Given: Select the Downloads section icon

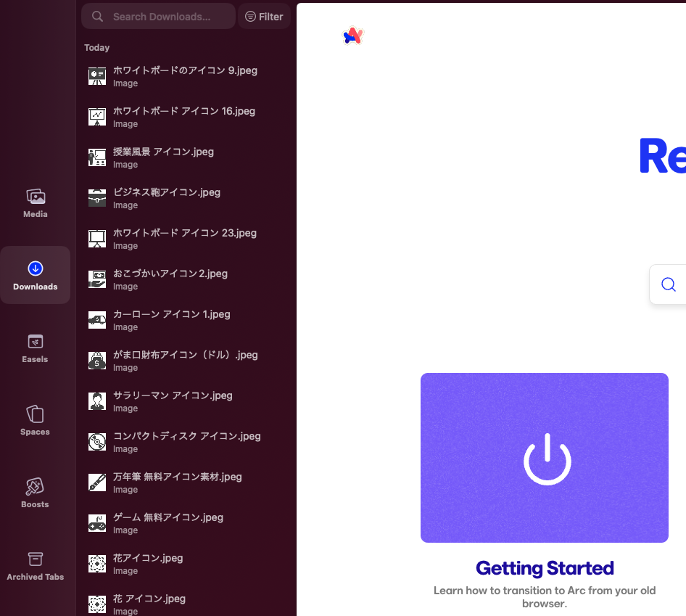Looking at the screenshot, I should 36,268.
